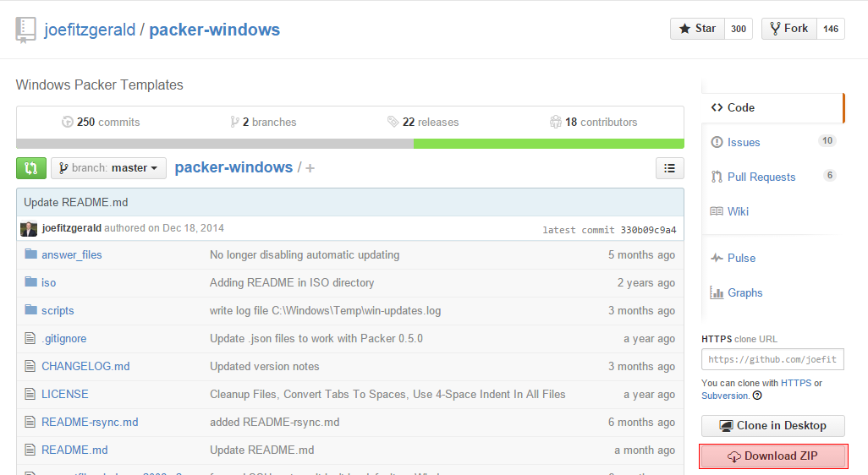Click the Issues count badge 10
The height and width of the screenshot is (475, 868).
click(x=827, y=140)
